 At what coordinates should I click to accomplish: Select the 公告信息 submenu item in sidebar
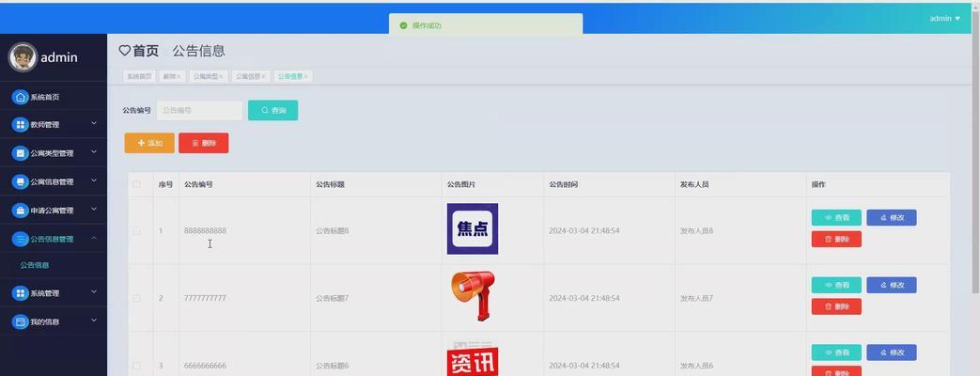pyautogui.click(x=35, y=265)
